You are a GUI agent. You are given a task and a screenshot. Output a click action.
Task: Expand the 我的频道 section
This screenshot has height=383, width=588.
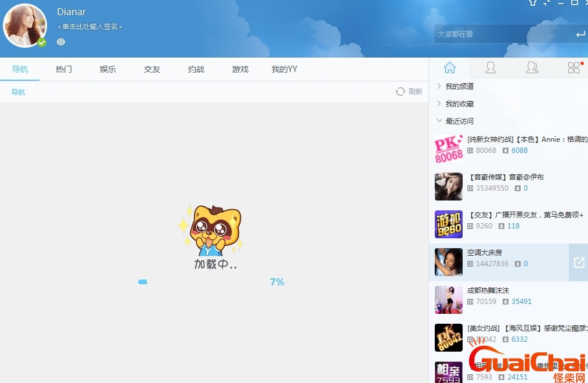[455, 87]
